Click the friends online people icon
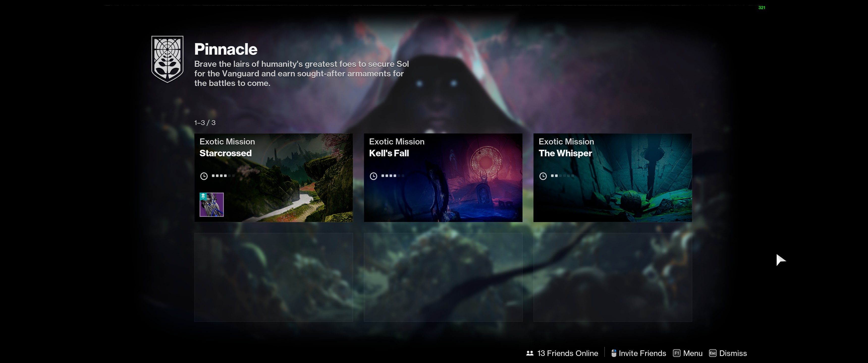Image resolution: width=868 pixels, height=363 pixels. [x=530, y=353]
